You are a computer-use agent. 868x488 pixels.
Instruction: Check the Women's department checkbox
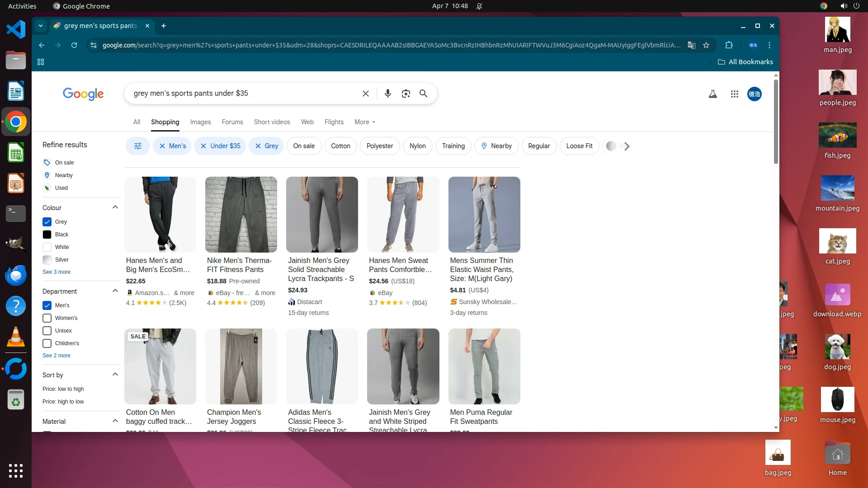pyautogui.click(x=47, y=318)
